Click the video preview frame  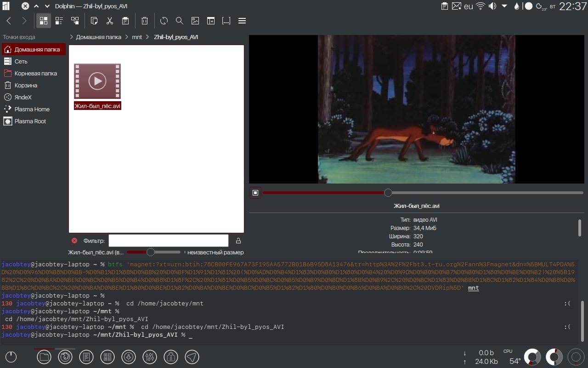point(417,109)
